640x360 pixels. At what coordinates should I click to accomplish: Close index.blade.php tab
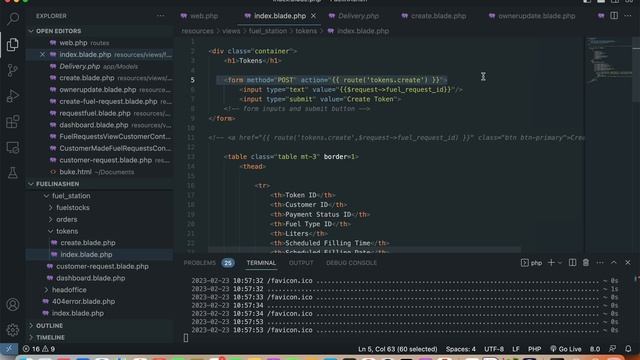click(313, 16)
